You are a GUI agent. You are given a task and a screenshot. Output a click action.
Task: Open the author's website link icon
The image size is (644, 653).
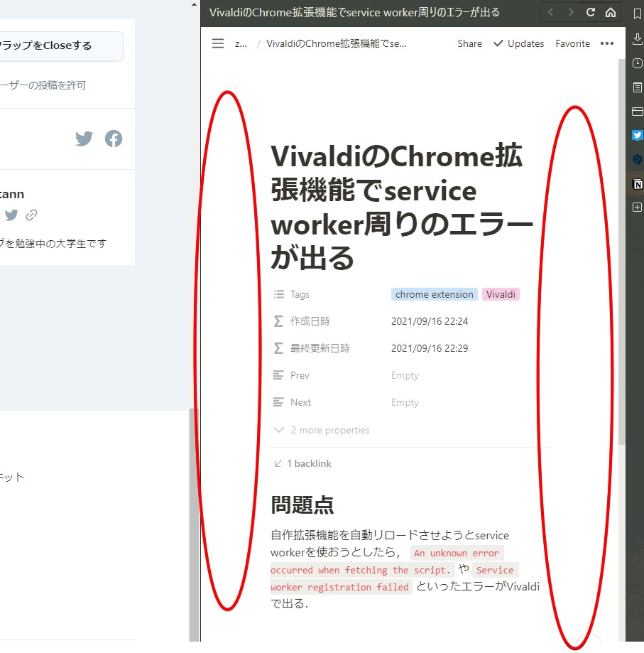pyautogui.click(x=32, y=215)
